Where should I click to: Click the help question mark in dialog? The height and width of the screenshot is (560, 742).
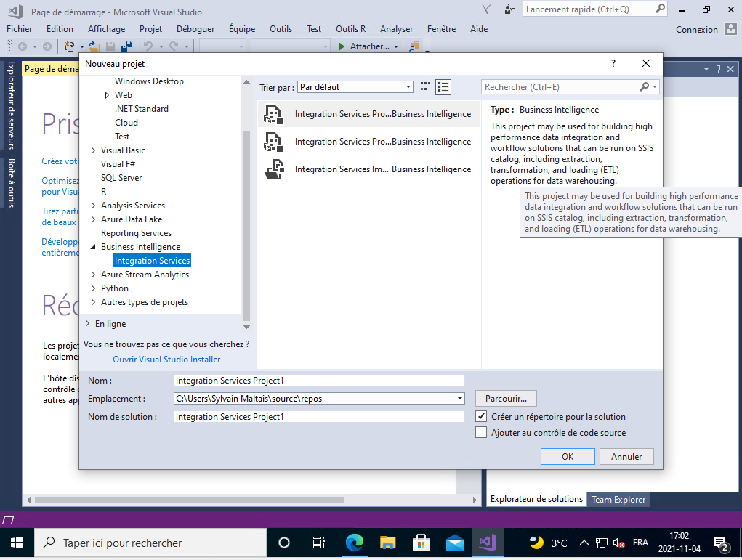(613, 64)
